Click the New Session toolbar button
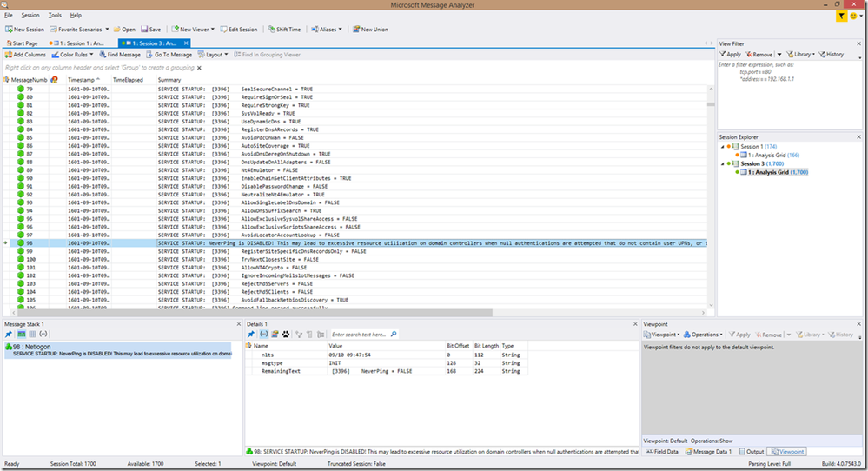The image size is (868, 471). pos(25,30)
